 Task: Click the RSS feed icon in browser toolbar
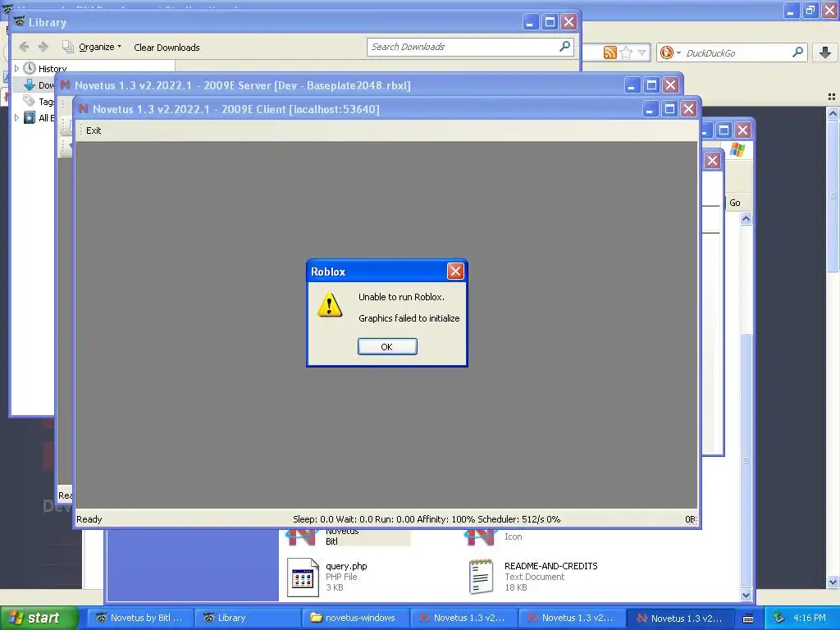click(609, 52)
